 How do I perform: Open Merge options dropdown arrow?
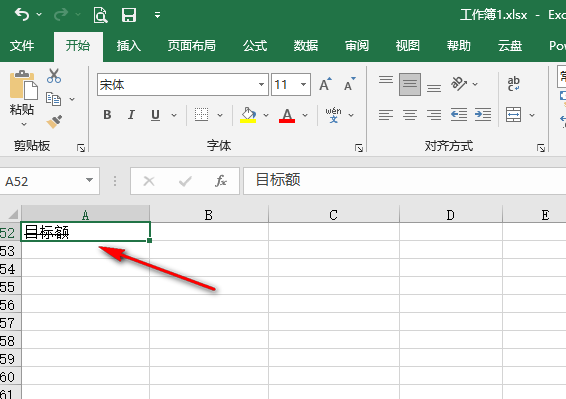pos(532,115)
